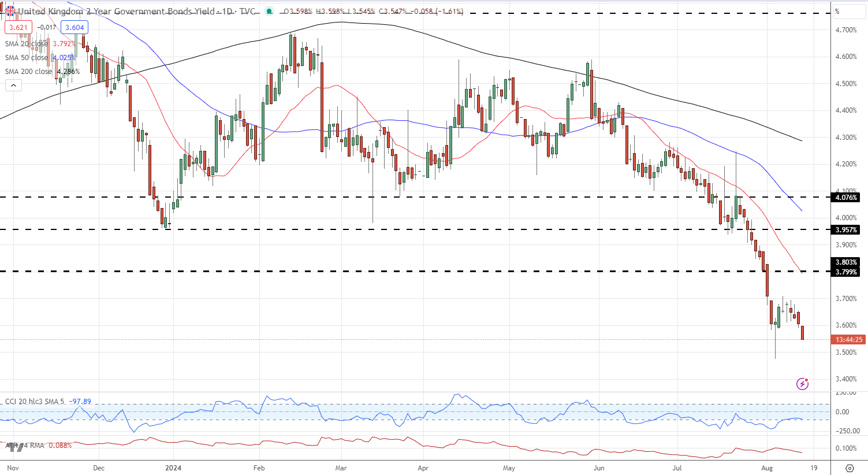Open chart settings hexagon icon

point(850,467)
